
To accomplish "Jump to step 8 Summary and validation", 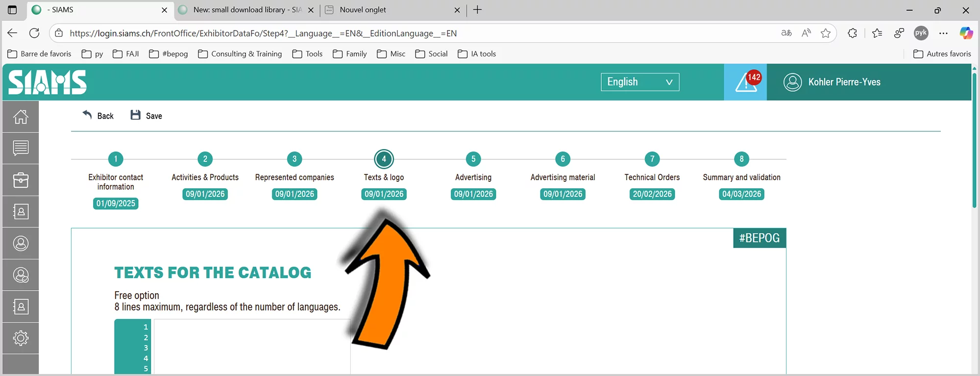I will [741, 159].
